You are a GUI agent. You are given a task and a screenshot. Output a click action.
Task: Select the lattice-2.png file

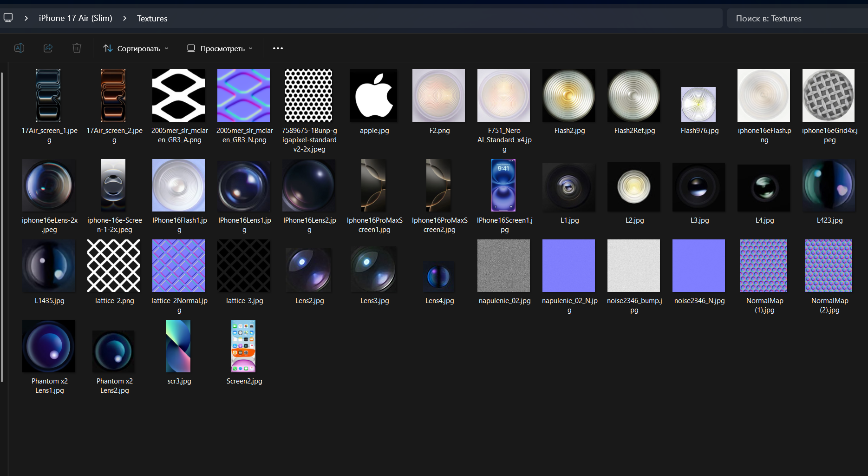[114, 266]
